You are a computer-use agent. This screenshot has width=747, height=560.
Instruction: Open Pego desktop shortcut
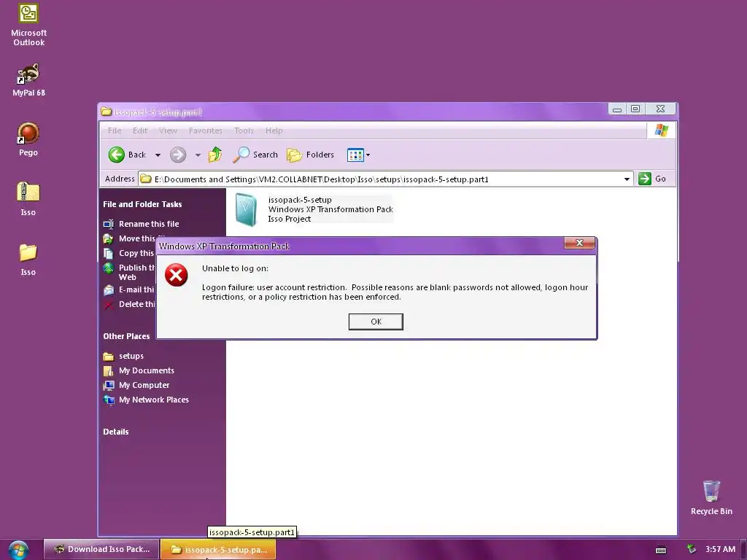coord(28,139)
